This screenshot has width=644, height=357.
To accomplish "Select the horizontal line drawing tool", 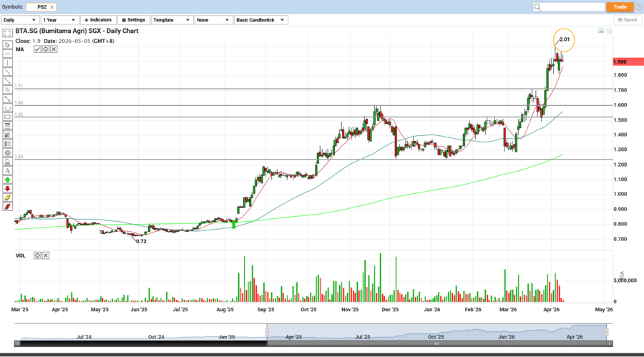I will (7, 54).
